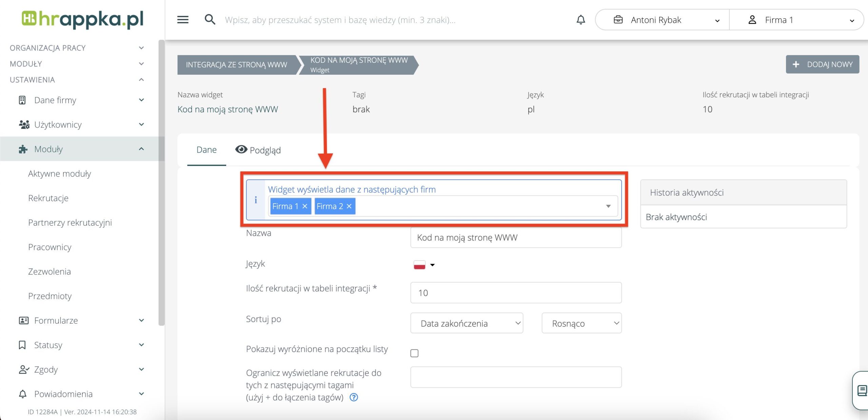Click the hrappka.pl logo
The width and height of the screenshot is (868, 420).
point(83,19)
